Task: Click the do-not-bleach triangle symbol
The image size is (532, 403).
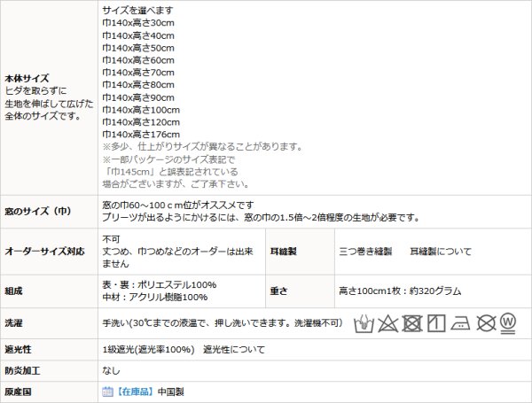Action: click(387, 323)
